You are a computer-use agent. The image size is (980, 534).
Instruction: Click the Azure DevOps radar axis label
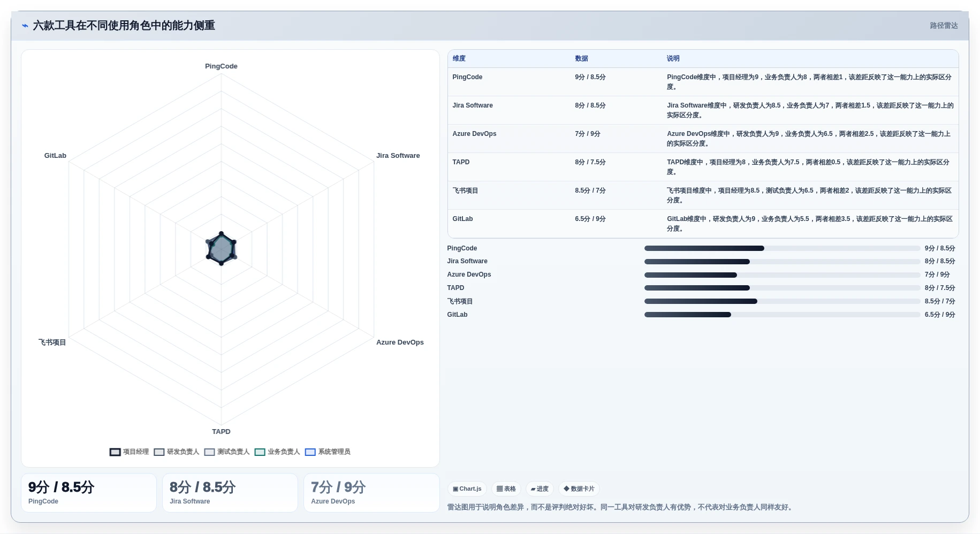[400, 342]
